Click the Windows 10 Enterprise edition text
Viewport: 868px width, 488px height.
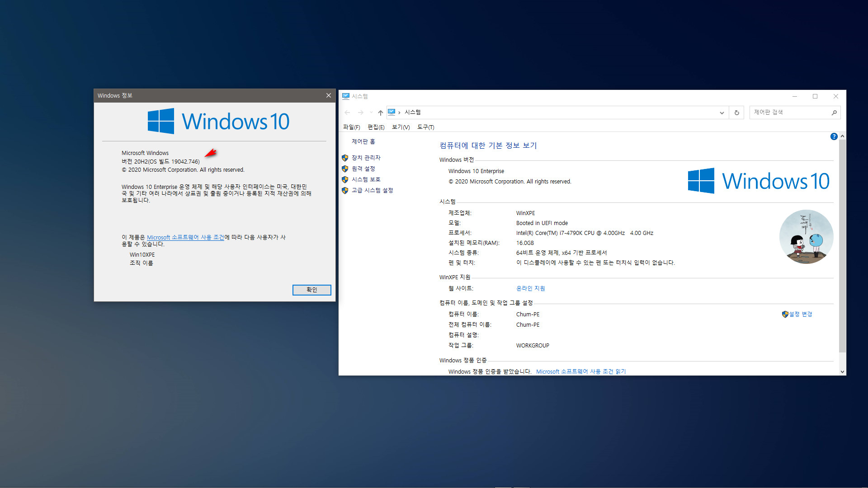click(476, 171)
